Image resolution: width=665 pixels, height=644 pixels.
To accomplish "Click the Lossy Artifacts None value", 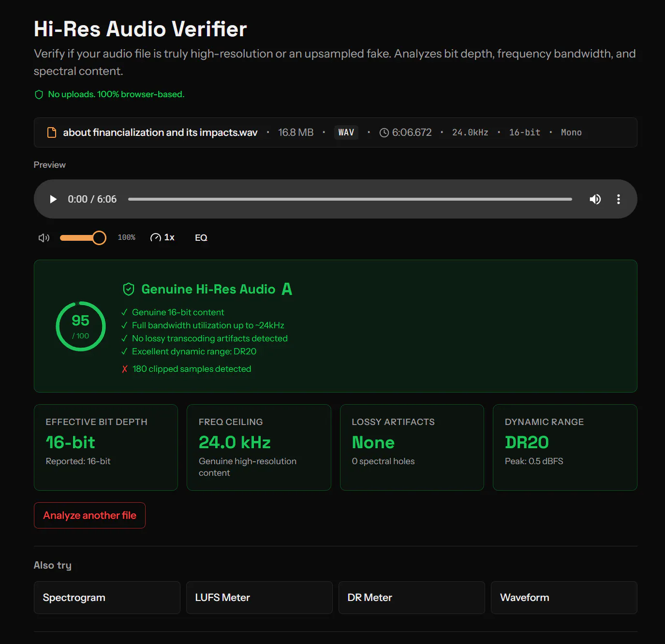I will (x=373, y=442).
